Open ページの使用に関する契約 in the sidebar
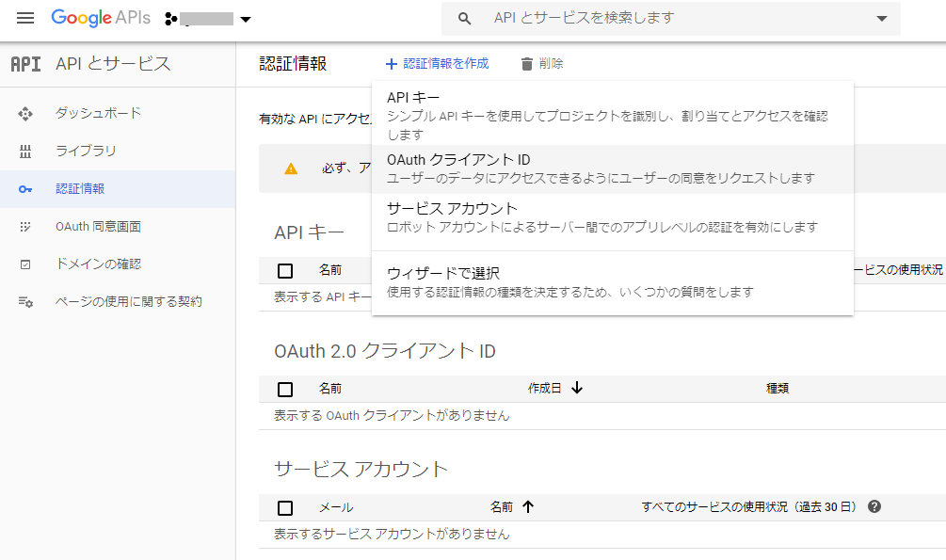The width and height of the screenshot is (946, 560). [129, 301]
